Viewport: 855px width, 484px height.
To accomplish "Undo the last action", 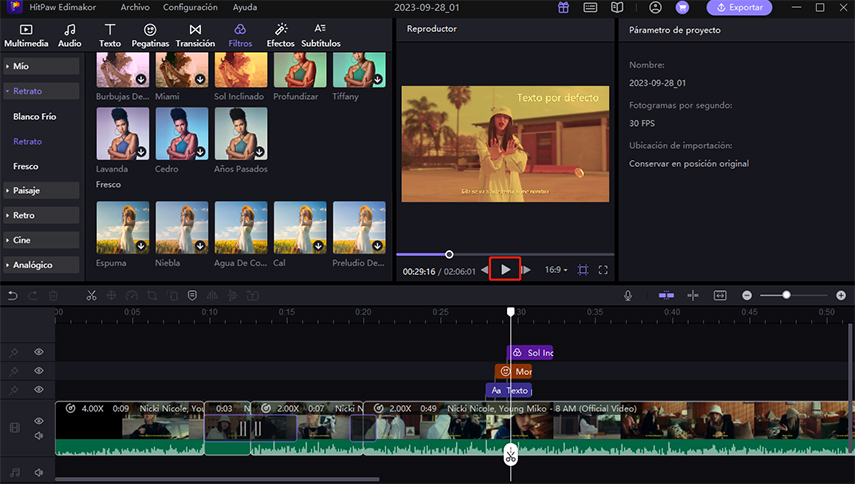I will [13, 295].
